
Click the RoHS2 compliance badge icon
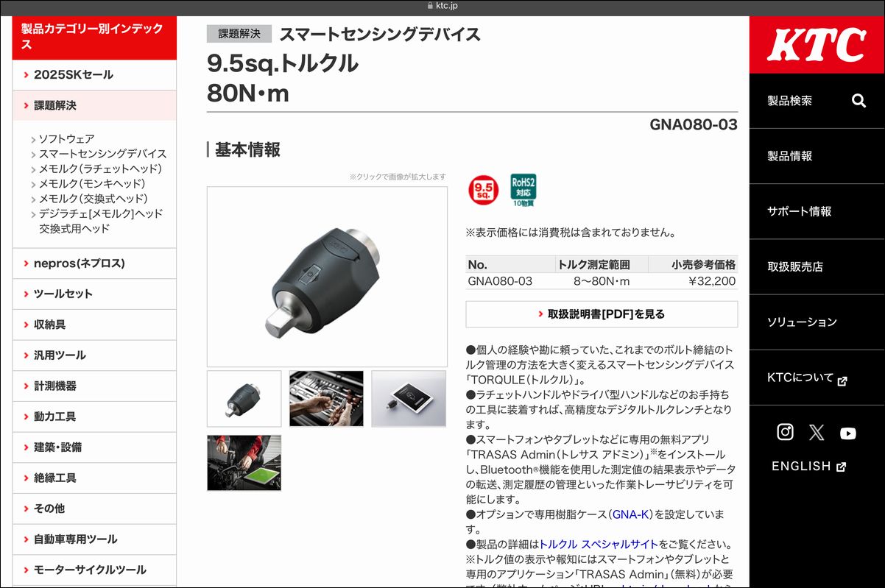coord(523,190)
